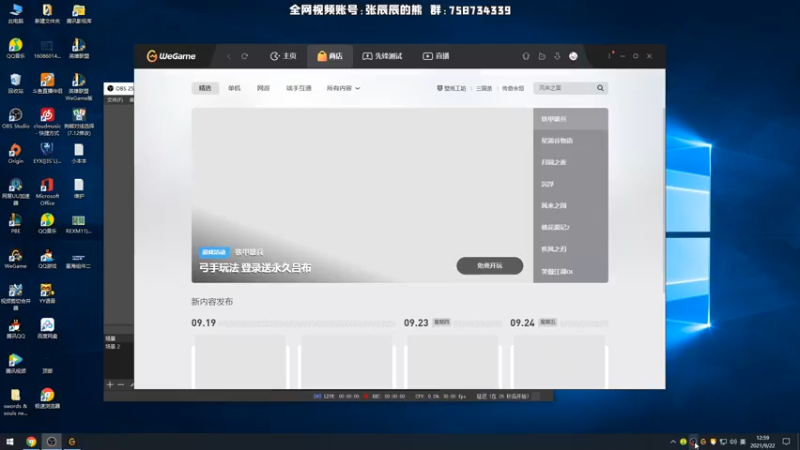Select the 端手互通 category
This screenshot has width=800, height=450.
[x=298, y=88]
